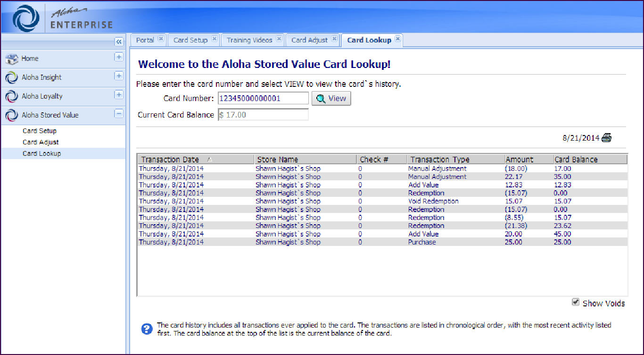Click the 17.00 card balance cell
644x355 pixels.
(562, 169)
